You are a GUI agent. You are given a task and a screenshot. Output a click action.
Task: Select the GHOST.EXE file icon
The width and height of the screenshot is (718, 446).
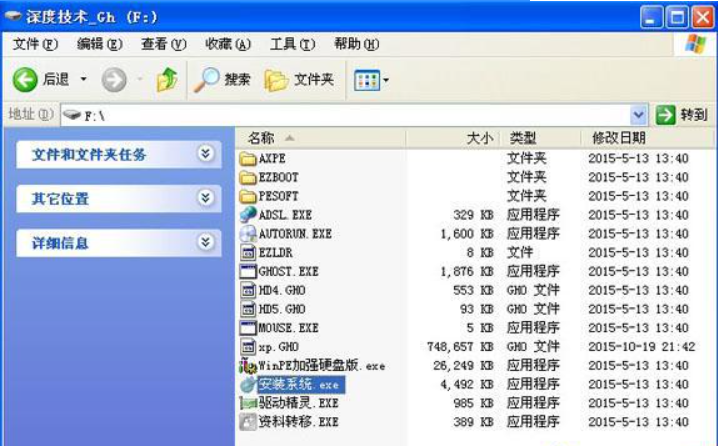[x=249, y=271]
